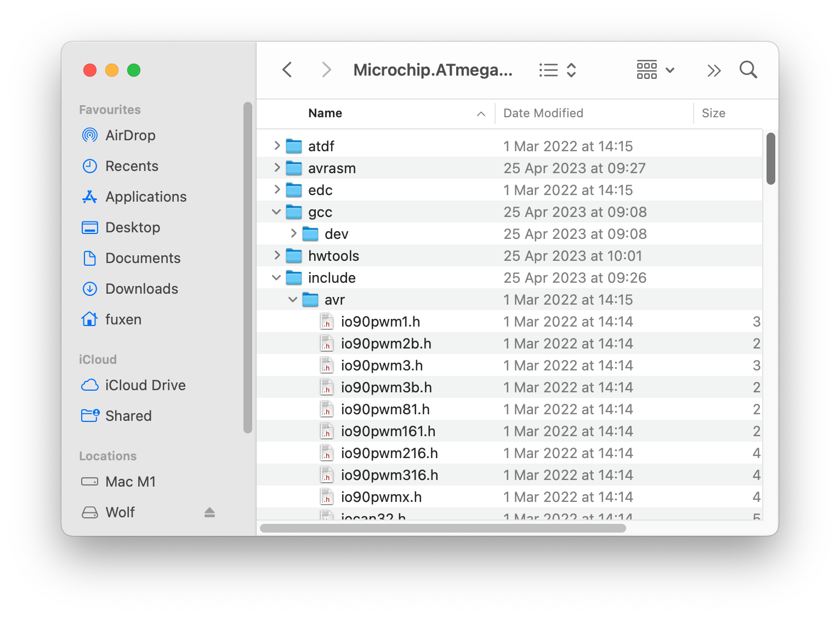Collapse the gcc folder

[276, 212]
